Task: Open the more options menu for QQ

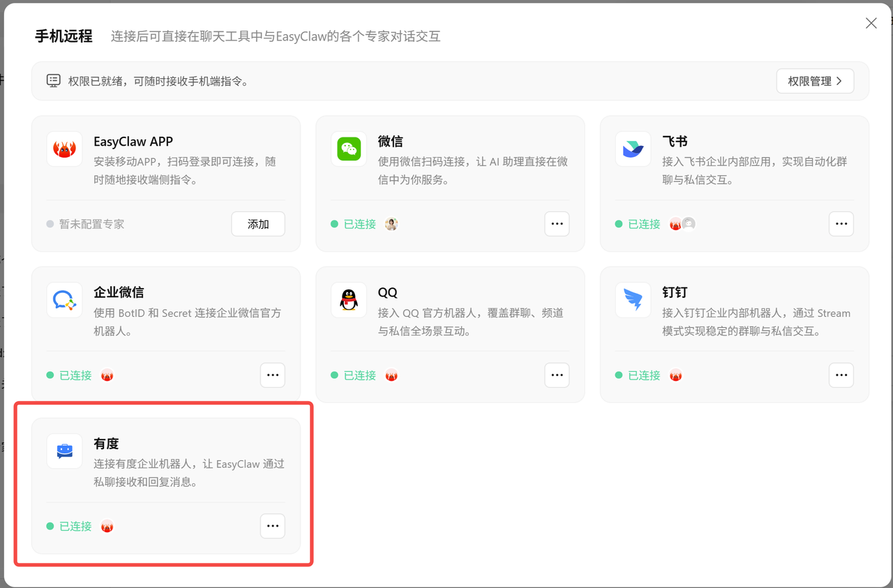Action: (x=557, y=375)
